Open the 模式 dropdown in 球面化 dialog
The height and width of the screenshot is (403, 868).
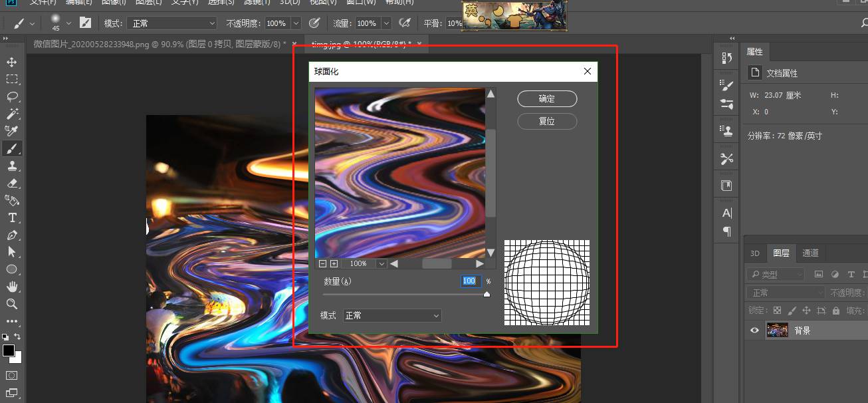392,315
